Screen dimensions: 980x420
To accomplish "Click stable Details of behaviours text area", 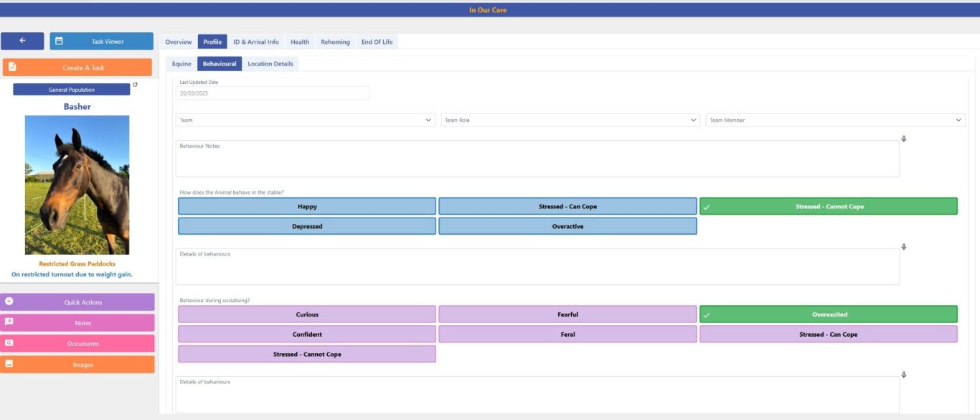I will pyautogui.click(x=537, y=266).
